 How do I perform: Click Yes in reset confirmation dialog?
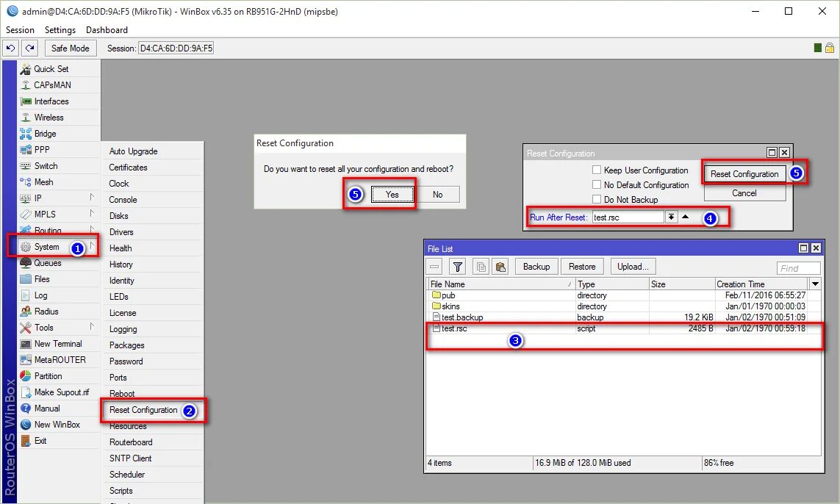pyautogui.click(x=392, y=195)
